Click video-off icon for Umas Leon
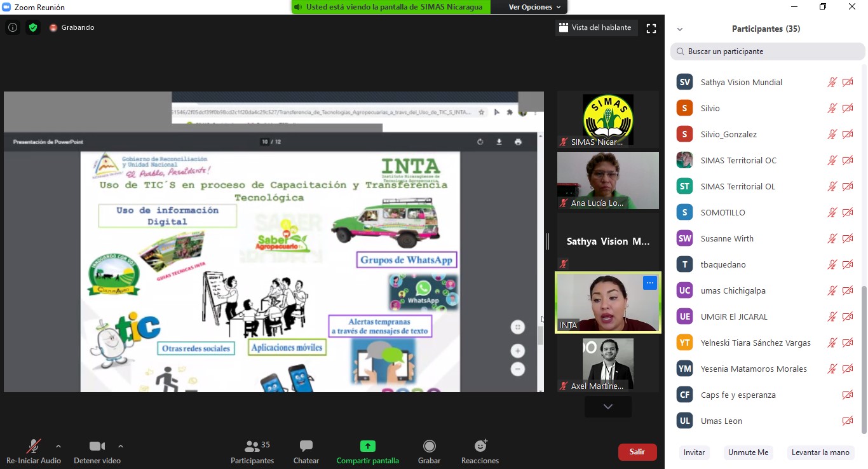868x469 pixels. [848, 421]
